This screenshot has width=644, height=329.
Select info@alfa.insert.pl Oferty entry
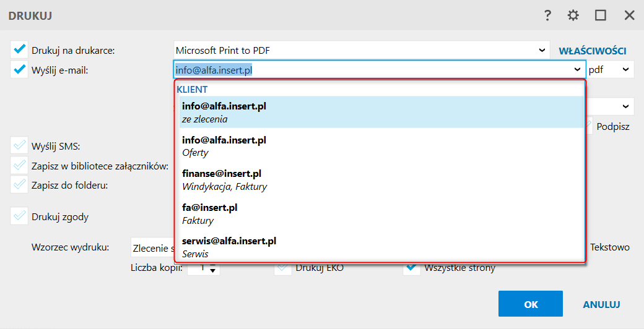click(381, 146)
